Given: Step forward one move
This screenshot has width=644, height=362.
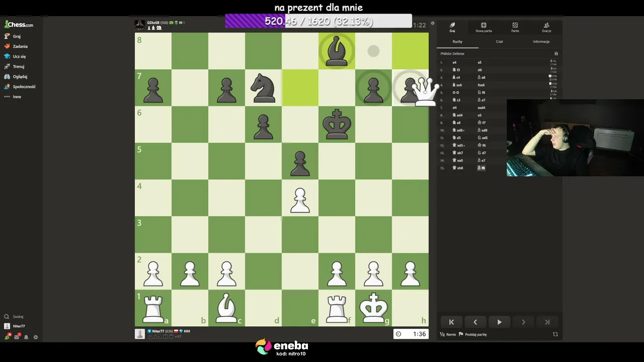Looking at the screenshot, I should pos(523,322).
